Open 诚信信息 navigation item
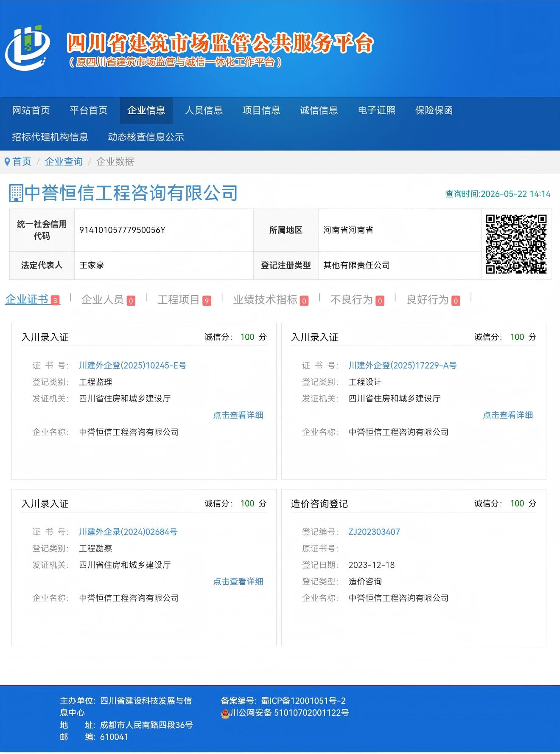The width and height of the screenshot is (560, 754). tap(319, 110)
